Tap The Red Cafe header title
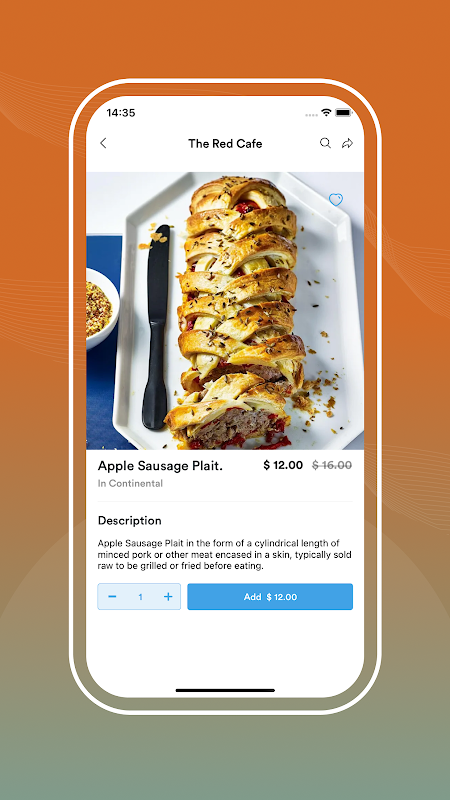The width and height of the screenshot is (450, 800). [225, 143]
